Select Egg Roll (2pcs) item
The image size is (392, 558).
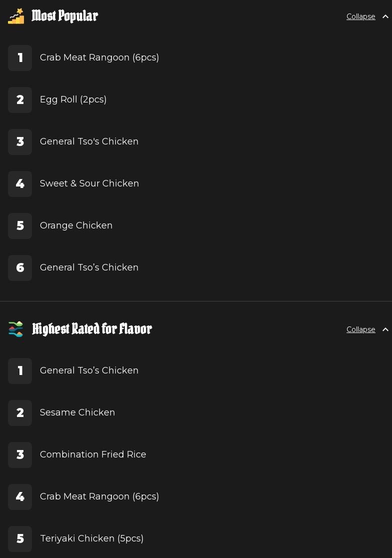point(73,99)
